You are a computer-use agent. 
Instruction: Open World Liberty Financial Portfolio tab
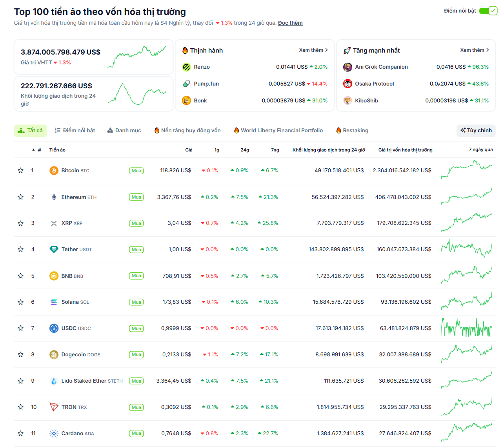tap(278, 130)
